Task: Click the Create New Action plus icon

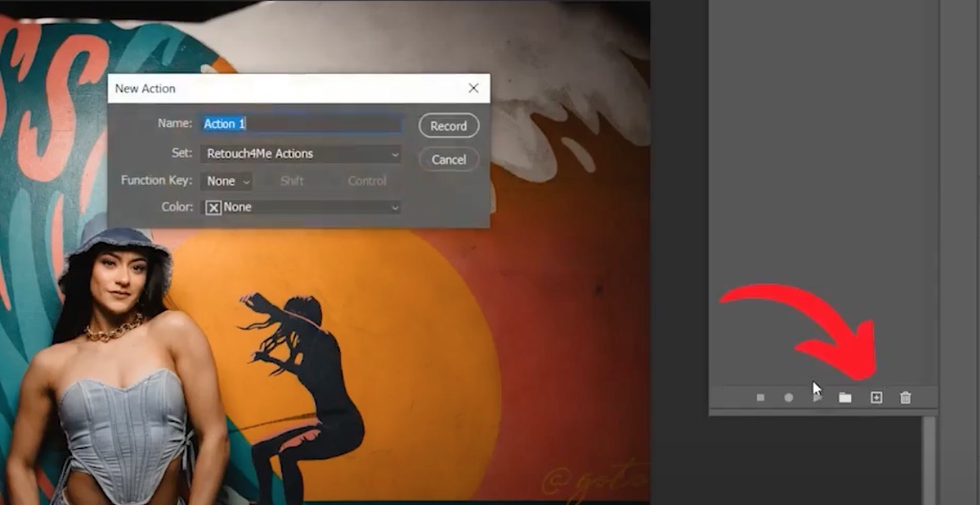Action: tap(876, 397)
